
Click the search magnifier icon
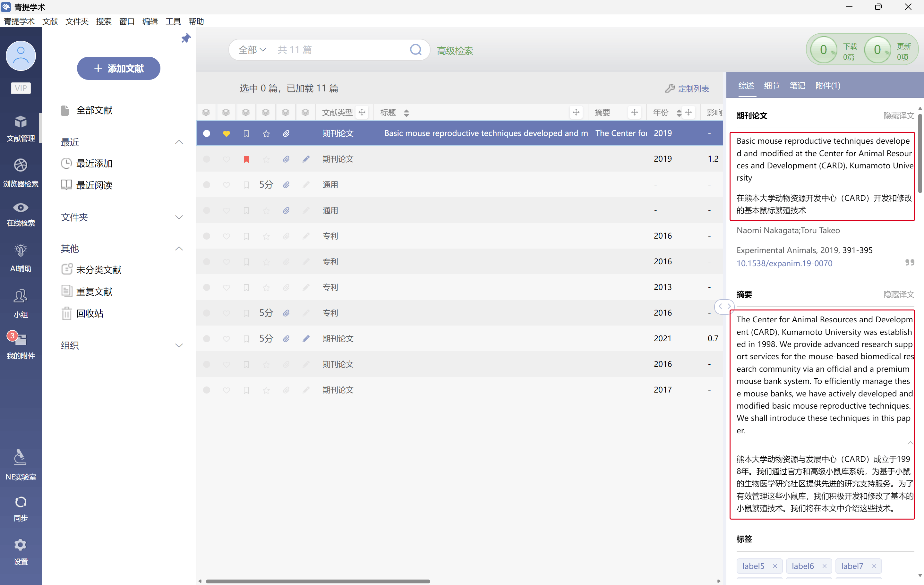tap(415, 50)
